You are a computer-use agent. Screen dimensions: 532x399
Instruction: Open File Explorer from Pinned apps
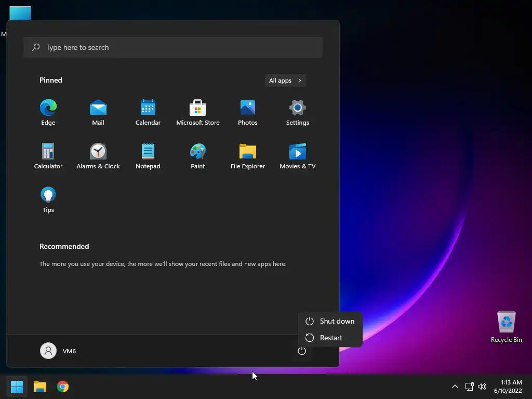(x=248, y=156)
